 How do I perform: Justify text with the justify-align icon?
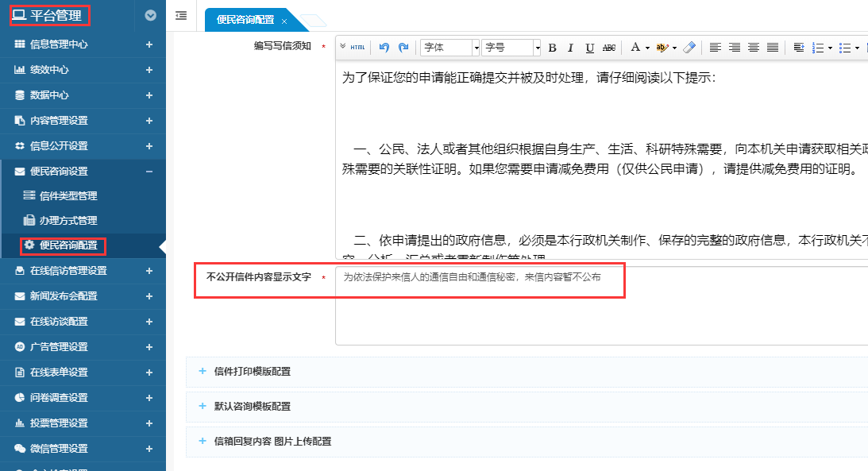coord(773,48)
